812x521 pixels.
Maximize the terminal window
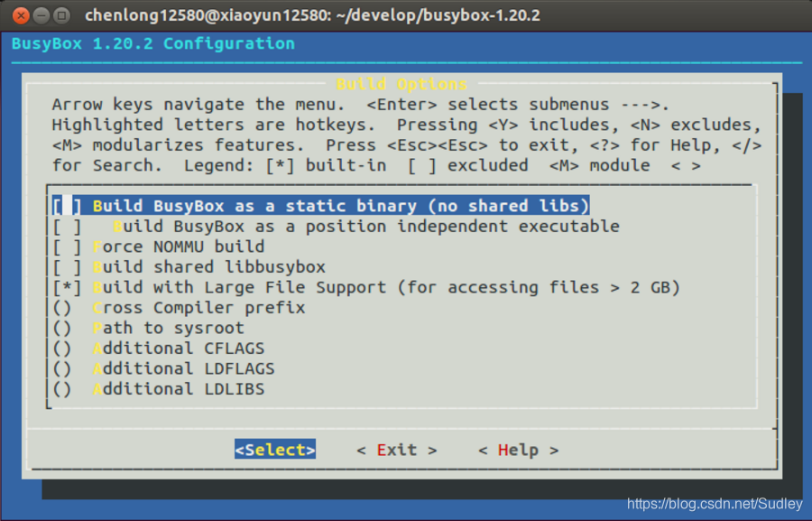[x=61, y=15]
